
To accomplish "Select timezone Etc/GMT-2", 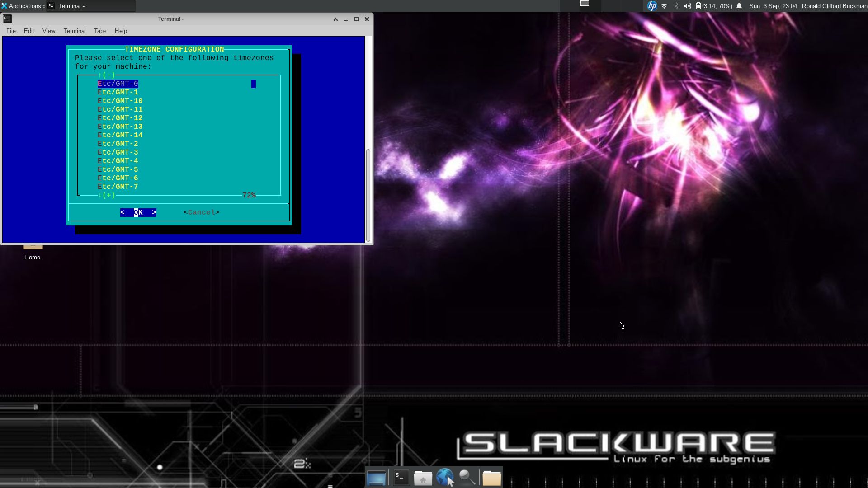I will click(x=118, y=144).
